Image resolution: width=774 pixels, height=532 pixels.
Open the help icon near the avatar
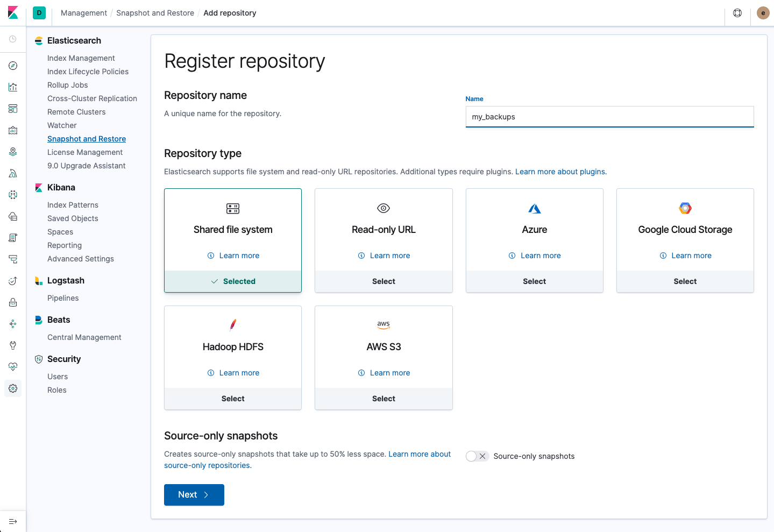(737, 13)
